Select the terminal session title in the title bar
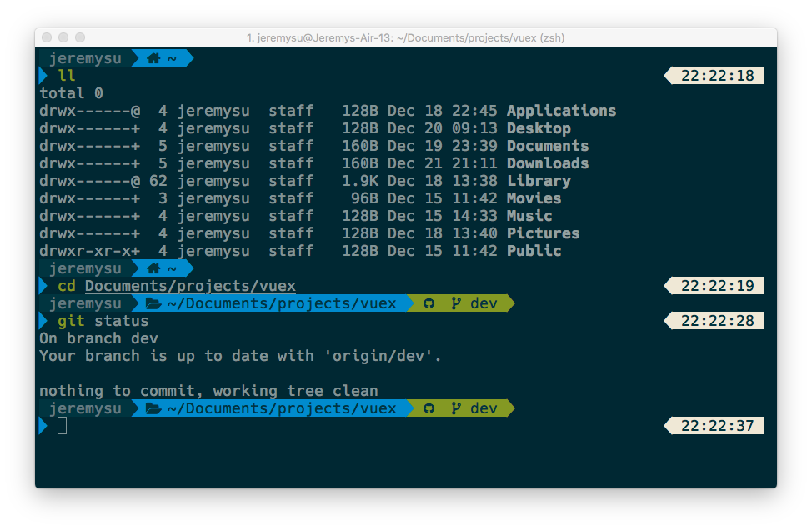This screenshot has height=530, width=812. coord(406,37)
